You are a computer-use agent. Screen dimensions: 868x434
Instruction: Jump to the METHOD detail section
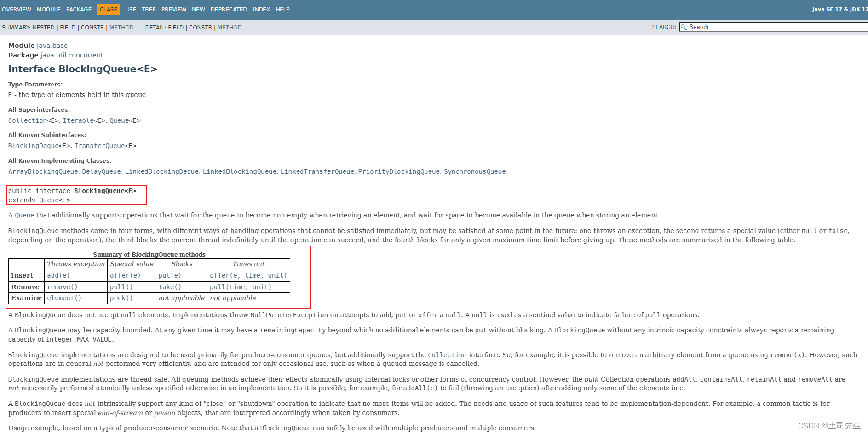[x=230, y=27]
